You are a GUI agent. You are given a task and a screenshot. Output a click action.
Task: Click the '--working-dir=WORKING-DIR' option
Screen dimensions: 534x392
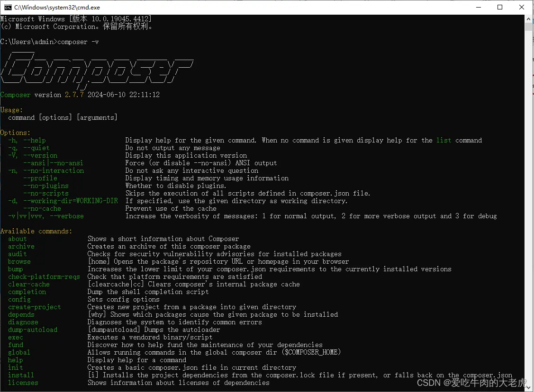point(71,201)
